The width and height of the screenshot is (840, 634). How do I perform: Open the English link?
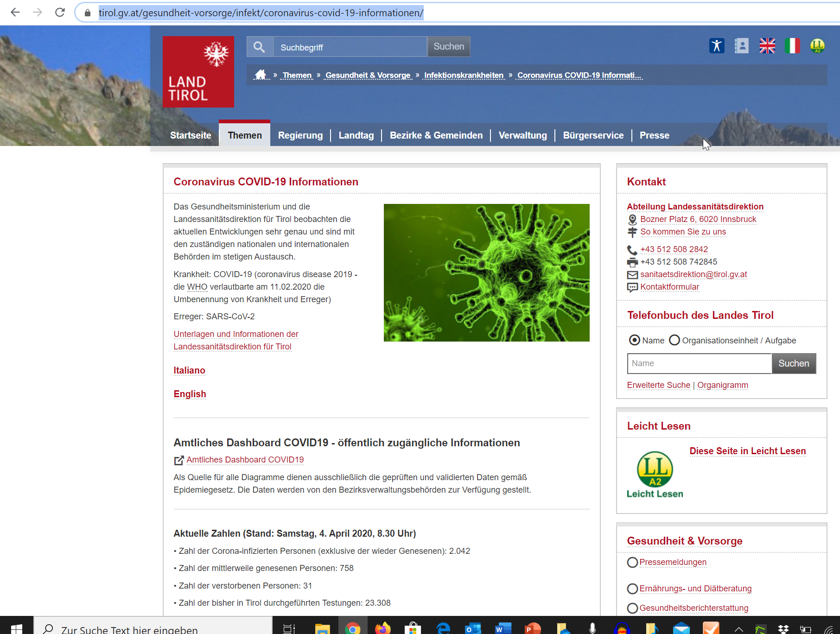[x=190, y=394]
